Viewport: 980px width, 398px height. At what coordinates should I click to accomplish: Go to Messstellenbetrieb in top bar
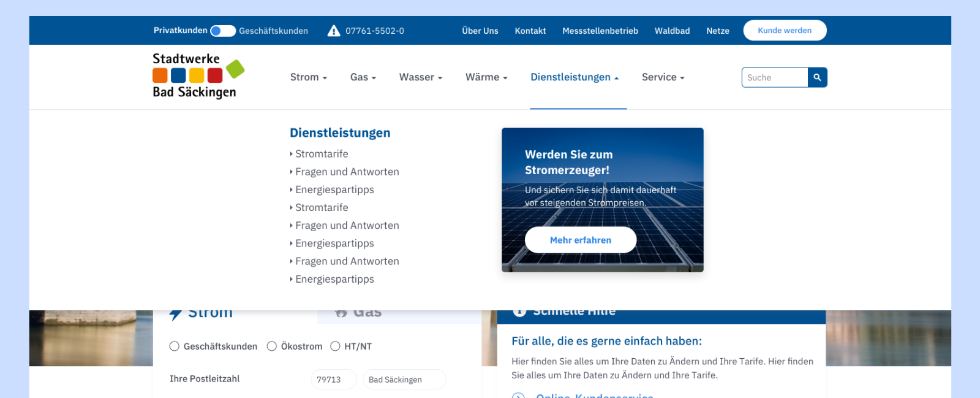(600, 31)
